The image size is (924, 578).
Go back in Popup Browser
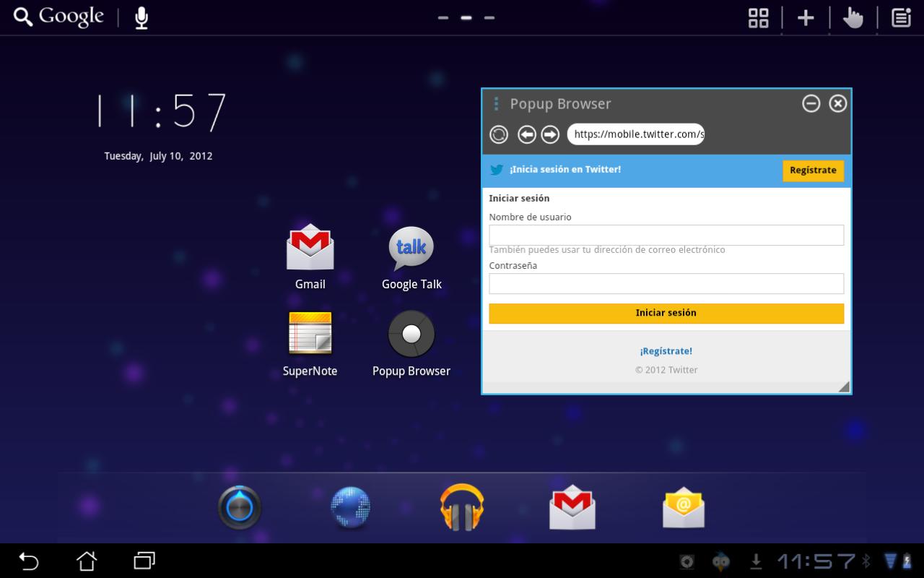coord(527,134)
